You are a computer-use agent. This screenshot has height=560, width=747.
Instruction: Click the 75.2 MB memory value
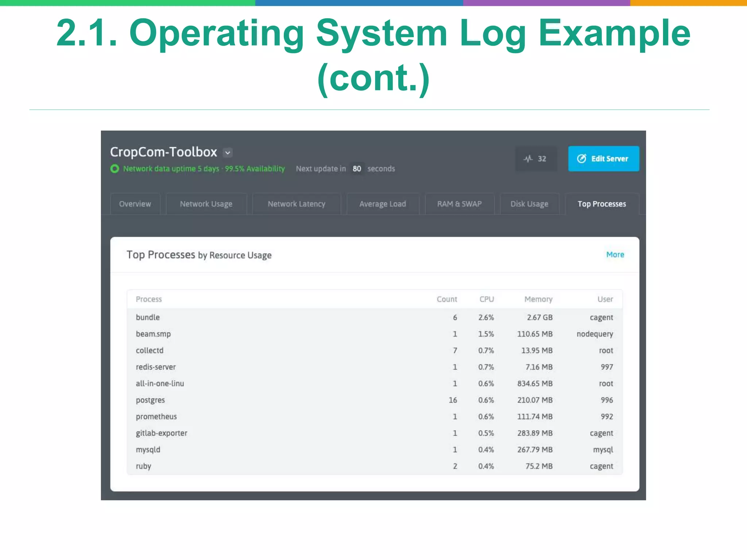click(x=539, y=466)
